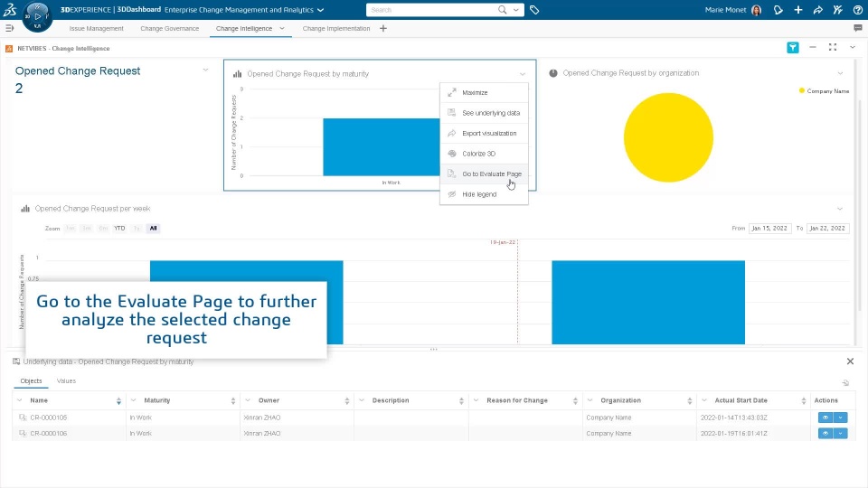868x488 pixels.
Task: Click the bar chart icon for per week widget
Action: [x=25, y=209]
